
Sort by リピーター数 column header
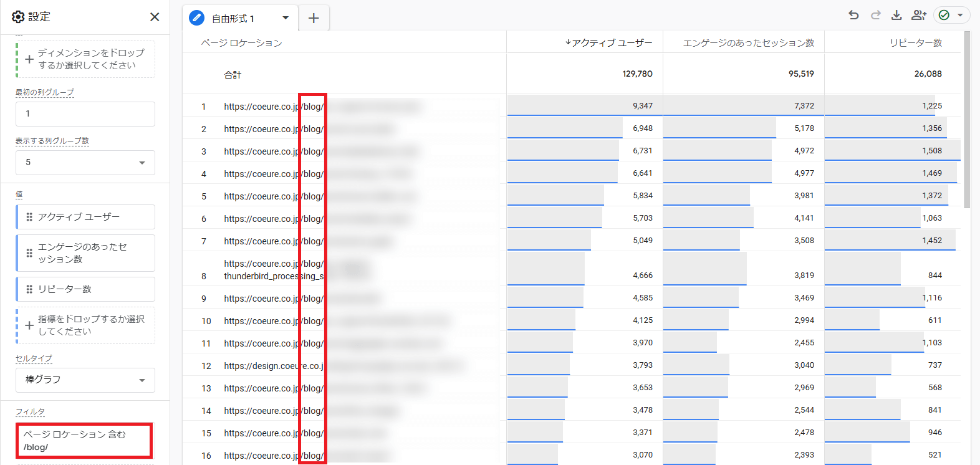tap(915, 43)
